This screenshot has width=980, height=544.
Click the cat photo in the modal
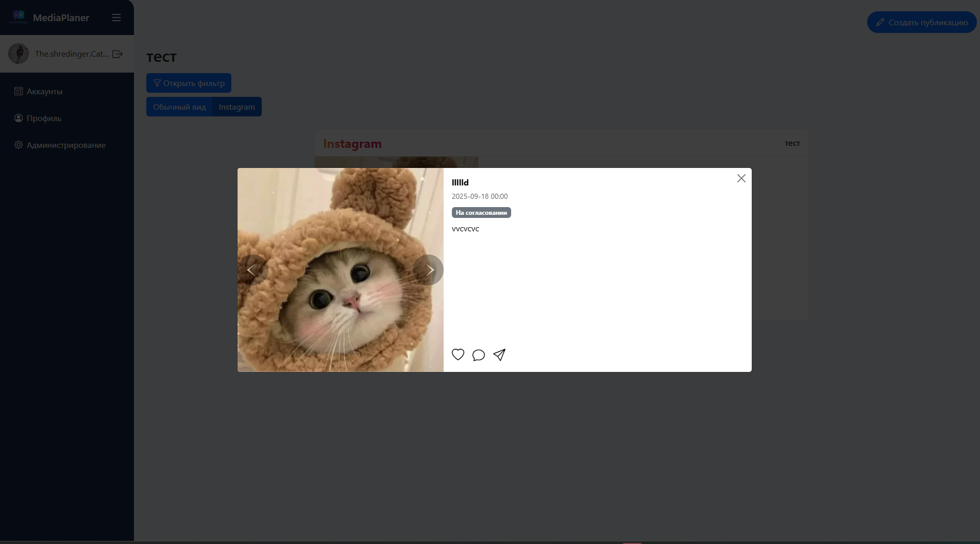pyautogui.click(x=341, y=270)
